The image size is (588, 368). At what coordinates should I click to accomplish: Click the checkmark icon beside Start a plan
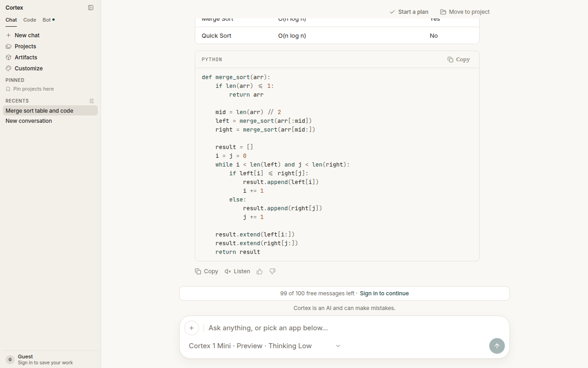392,12
